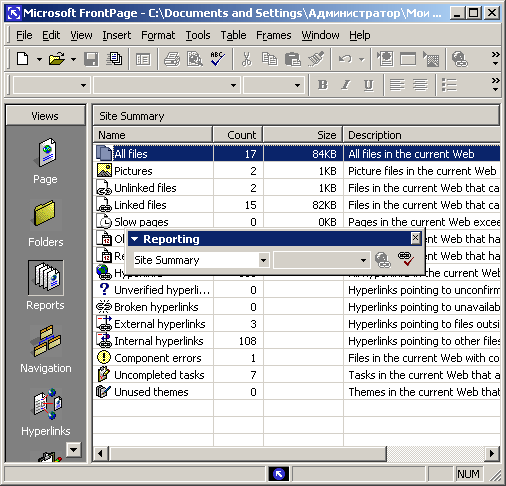
Task: Open the Site Summary report dropdown
Action: click(263, 260)
